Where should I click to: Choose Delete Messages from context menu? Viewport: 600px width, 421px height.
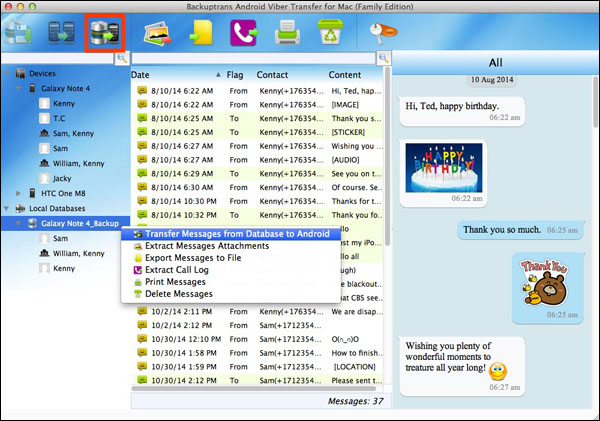(231, 294)
